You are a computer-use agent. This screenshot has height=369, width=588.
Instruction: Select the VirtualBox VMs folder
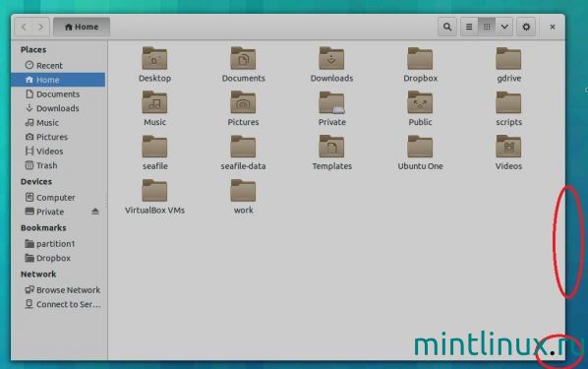click(x=154, y=197)
